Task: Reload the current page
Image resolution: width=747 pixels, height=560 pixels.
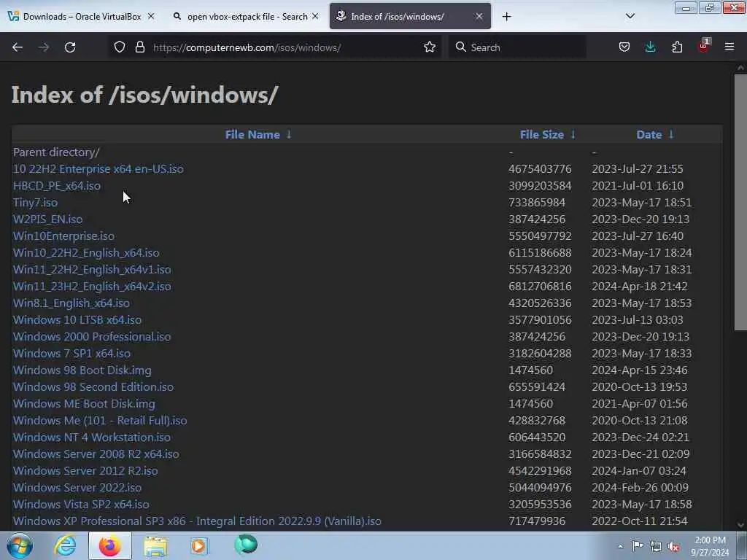Action: click(x=70, y=47)
